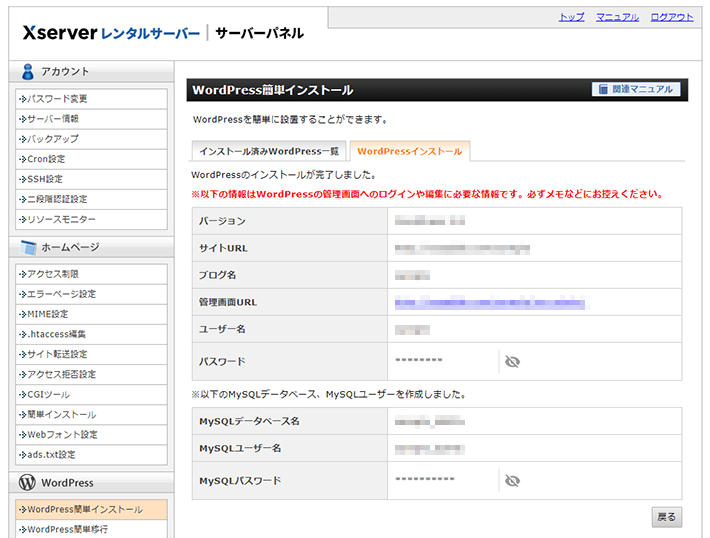This screenshot has width=710, height=538.
Task: Click the homepage section icon
Action: pyautogui.click(x=28, y=247)
